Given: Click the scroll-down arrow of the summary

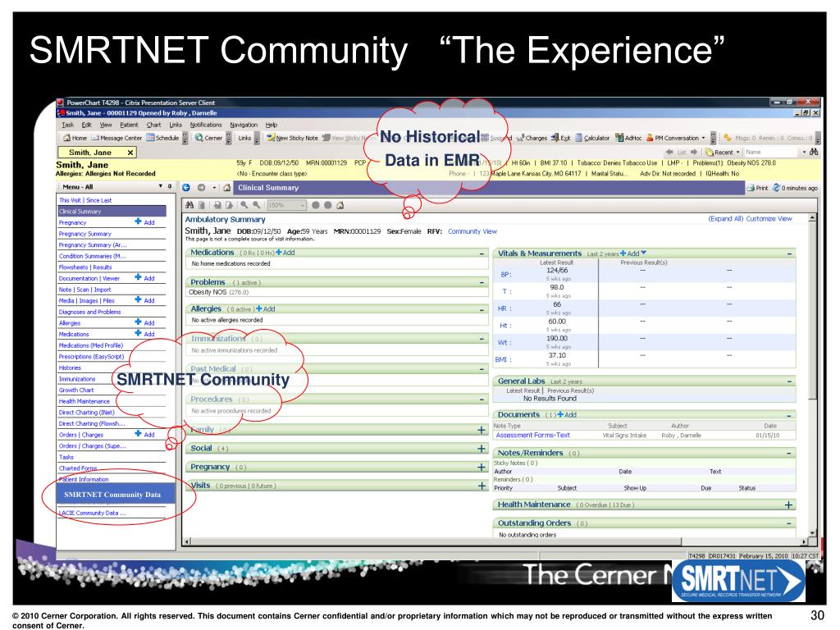Looking at the screenshot, I should point(813,532).
